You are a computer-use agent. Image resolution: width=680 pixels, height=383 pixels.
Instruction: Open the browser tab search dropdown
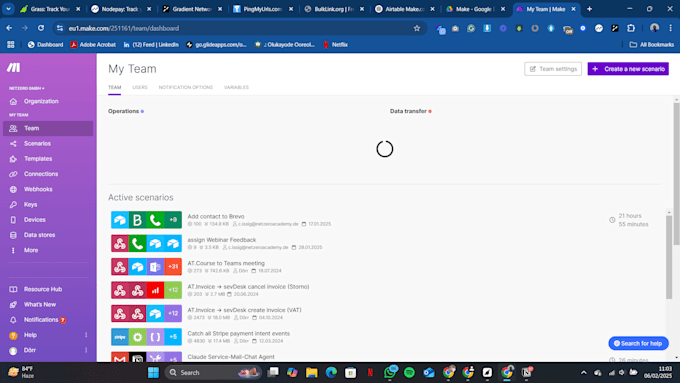[8, 9]
